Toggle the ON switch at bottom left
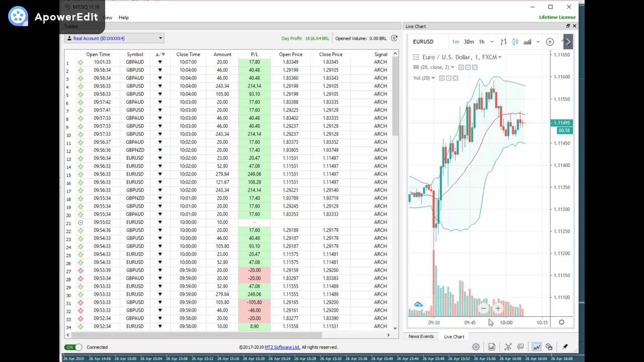 point(73,347)
